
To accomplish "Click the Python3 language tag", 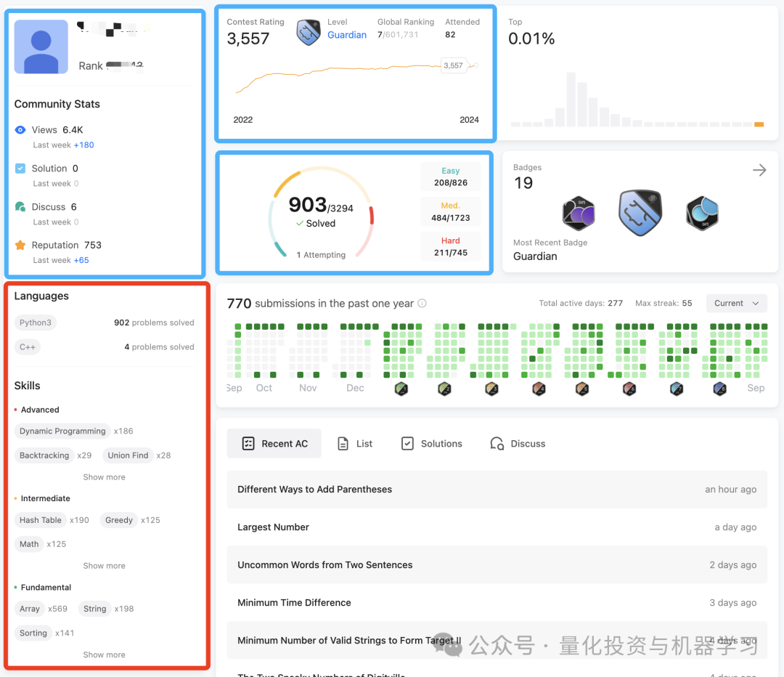I will click(x=35, y=323).
